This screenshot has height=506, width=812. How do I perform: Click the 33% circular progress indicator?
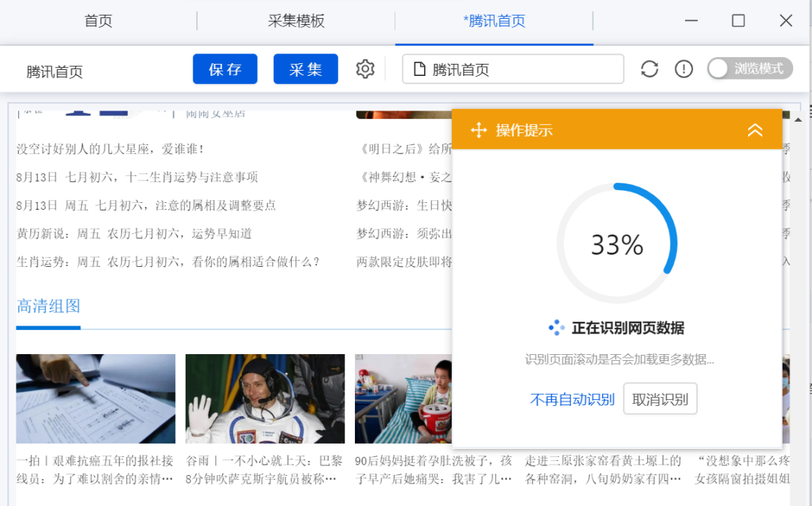coord(617,244)
